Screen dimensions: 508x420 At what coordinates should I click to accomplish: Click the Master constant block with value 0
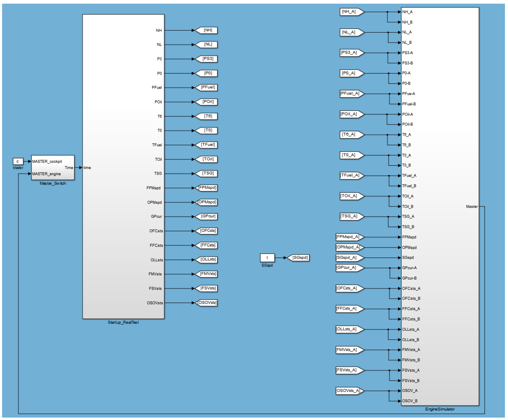18,161
